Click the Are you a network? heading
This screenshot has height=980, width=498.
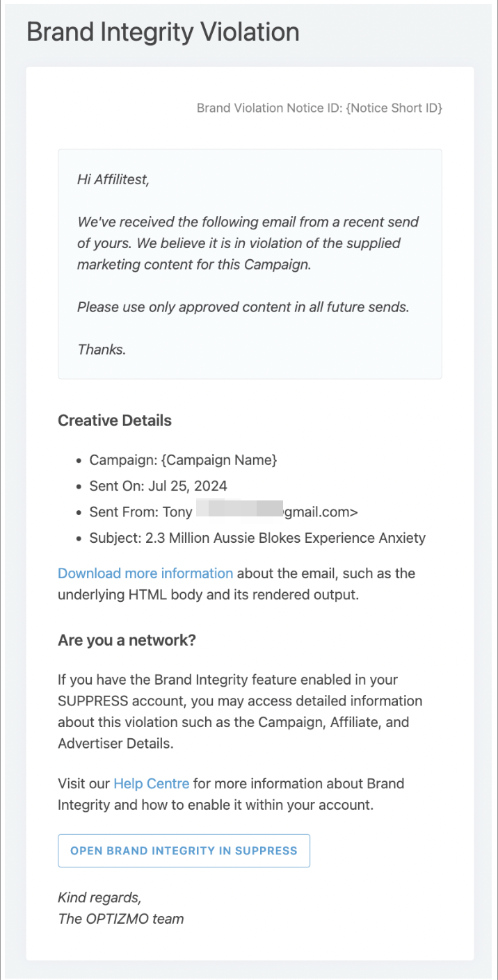click(127, 640)
